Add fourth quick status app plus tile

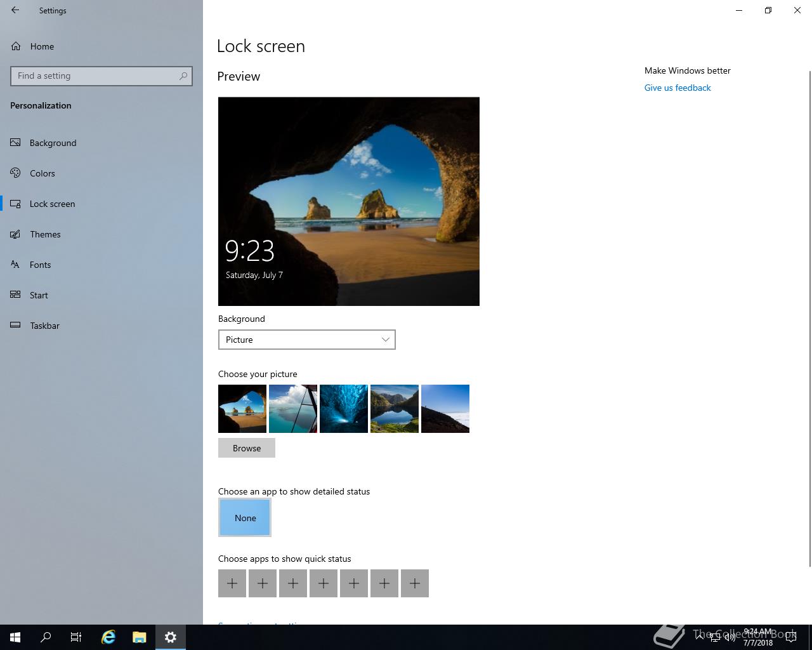coord(324,583)
